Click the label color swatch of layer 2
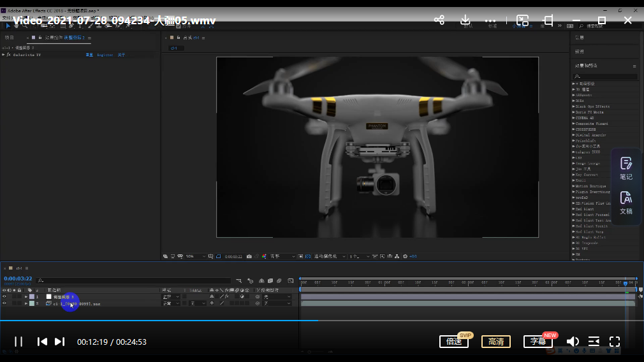644x362 pixels. point(32,304)
